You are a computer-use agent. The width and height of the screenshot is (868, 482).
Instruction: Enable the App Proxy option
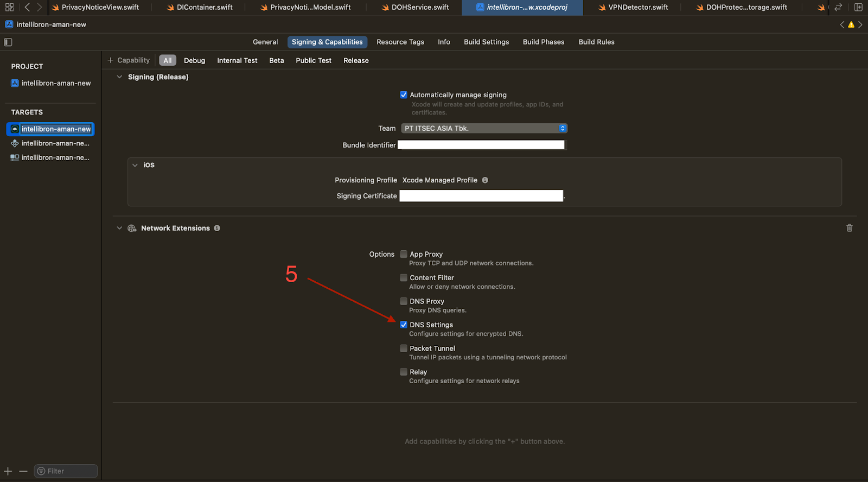[x=404, y=254]
